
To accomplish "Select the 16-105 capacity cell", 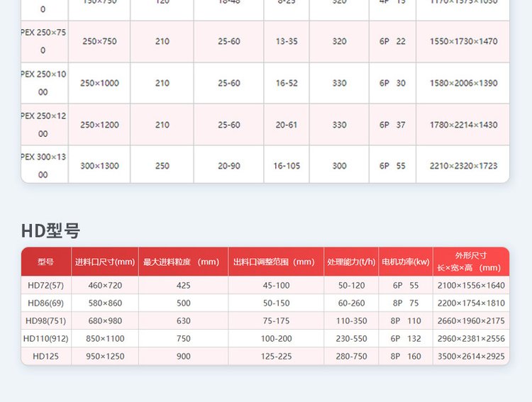I will [x=287, y=165].
